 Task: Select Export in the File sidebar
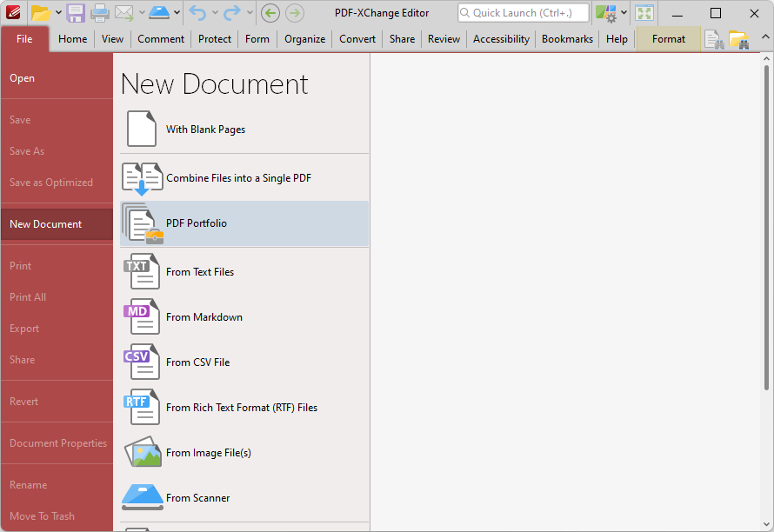tap(57, 329)
